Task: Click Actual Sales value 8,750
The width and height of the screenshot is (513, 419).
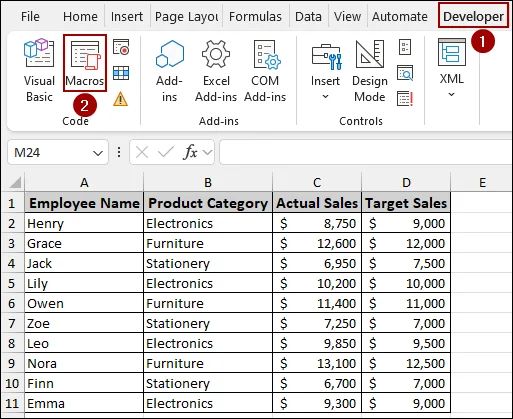Action: pos(317,223)
